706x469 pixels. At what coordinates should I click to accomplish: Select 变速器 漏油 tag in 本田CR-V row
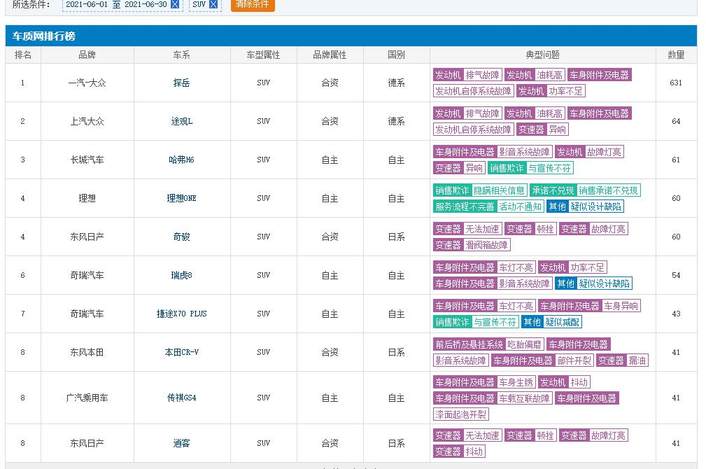[x=622, y=361]
